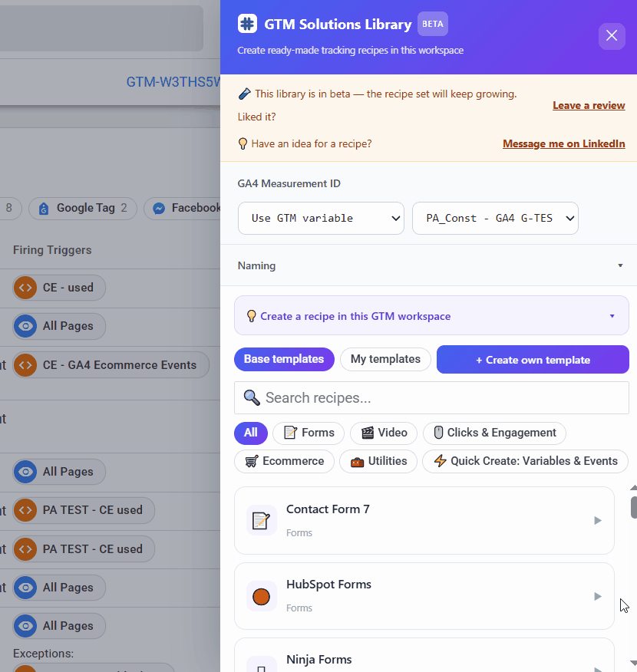Open the Leave a review link
This screenshot has width=637, height=672.
tap(589, 105)
